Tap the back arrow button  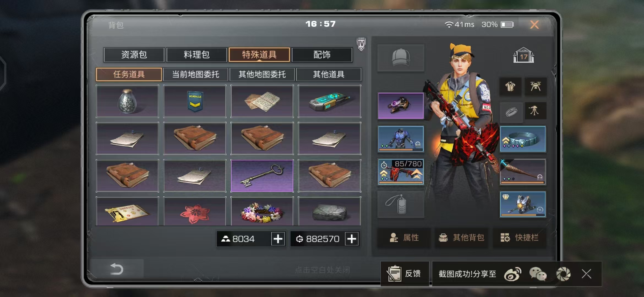(116, 269)
